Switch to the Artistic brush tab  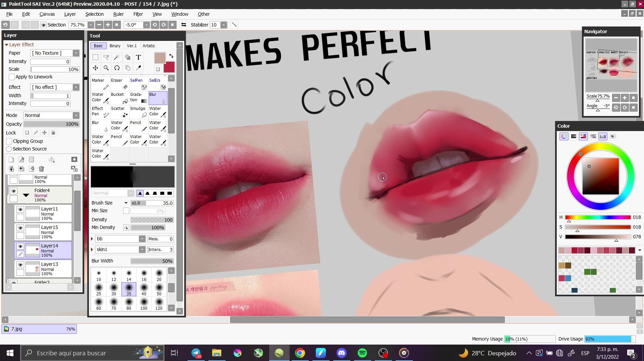click(x=149, y=46)
